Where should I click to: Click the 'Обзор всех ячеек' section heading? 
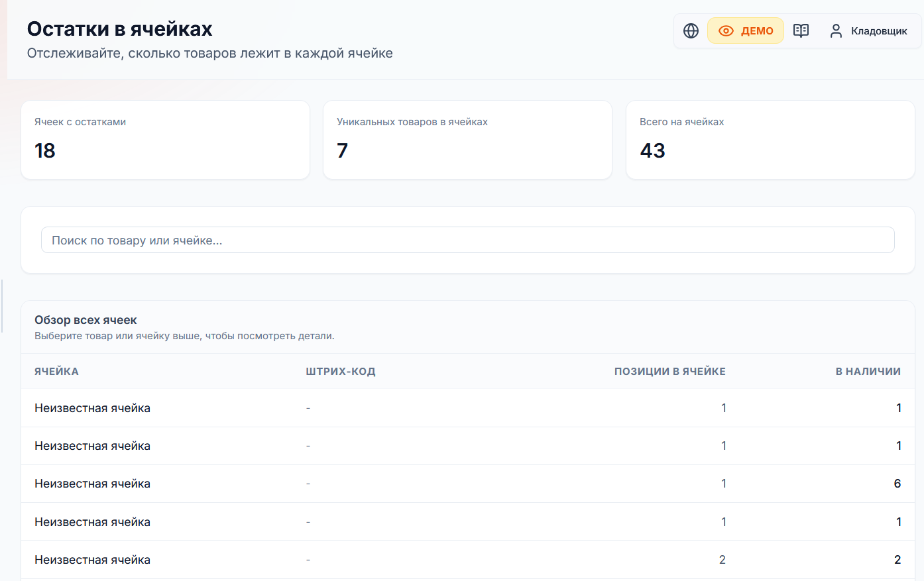86,320
